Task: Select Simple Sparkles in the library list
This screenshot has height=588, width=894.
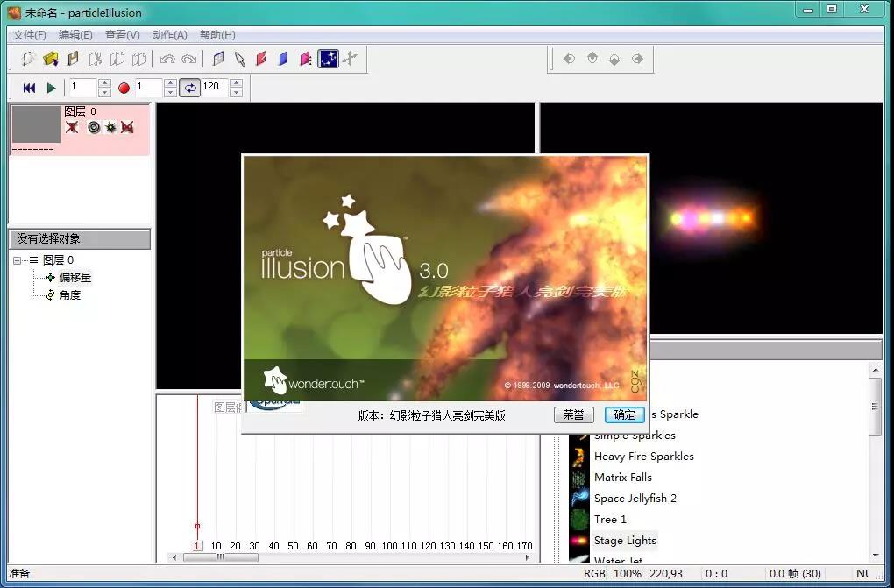Action: coord(635,436)
